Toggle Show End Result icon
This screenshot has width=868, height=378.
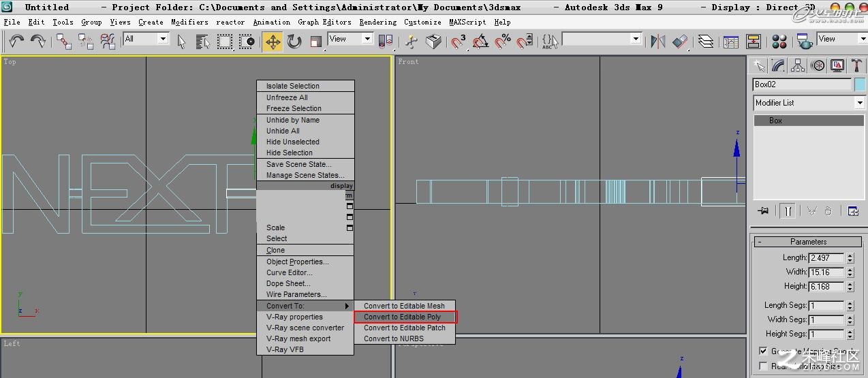pyautogui.click(x=788, y=211)
